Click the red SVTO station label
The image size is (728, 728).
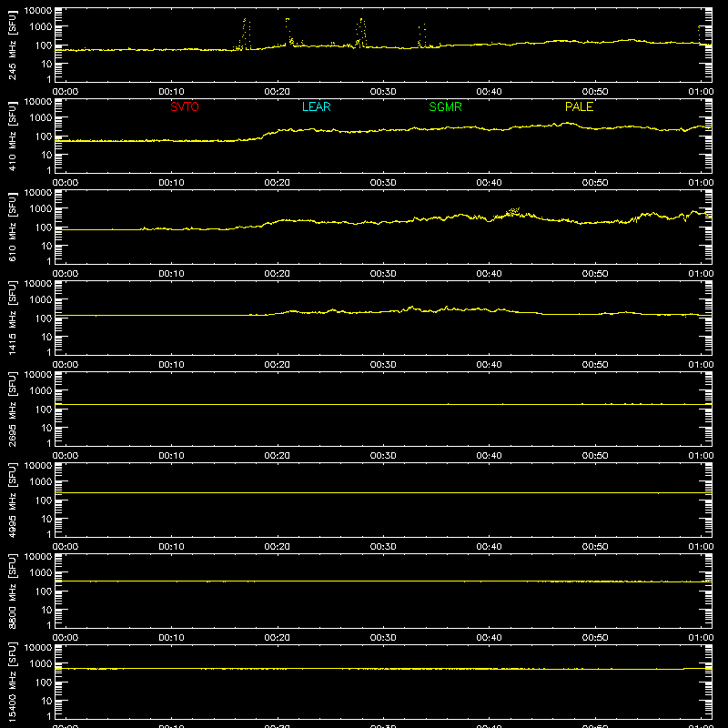tap(185, 106)
